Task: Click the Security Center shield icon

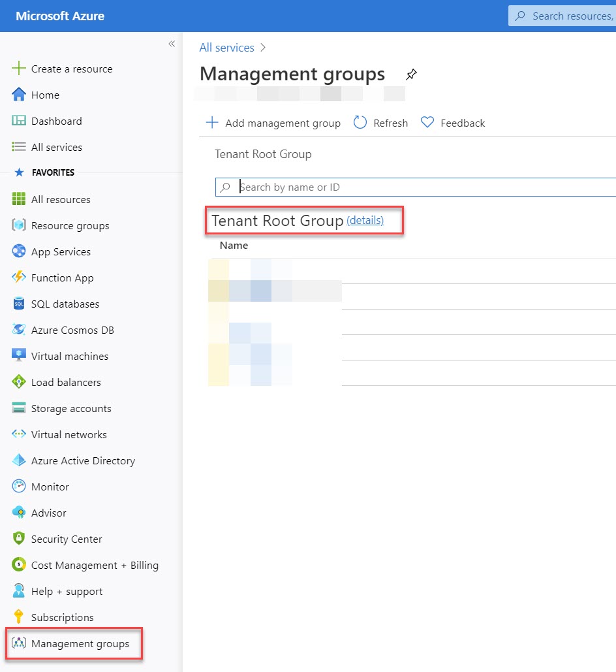Action: [20, 539]
